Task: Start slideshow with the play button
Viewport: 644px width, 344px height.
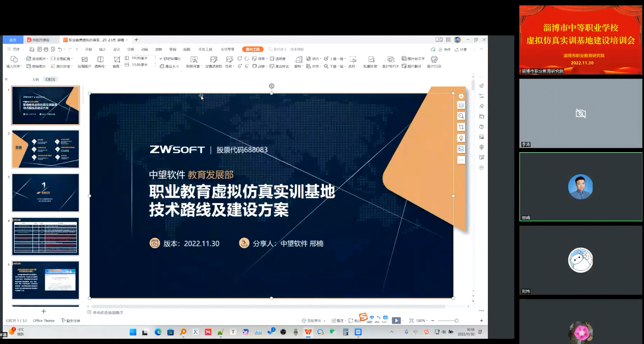Action: (x=396, y=320)
